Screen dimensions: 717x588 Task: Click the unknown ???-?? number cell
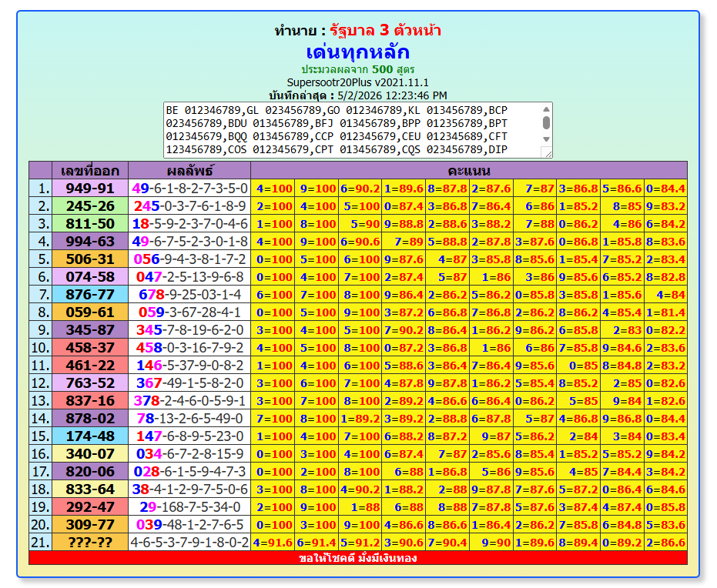click(x=90, y=543)
